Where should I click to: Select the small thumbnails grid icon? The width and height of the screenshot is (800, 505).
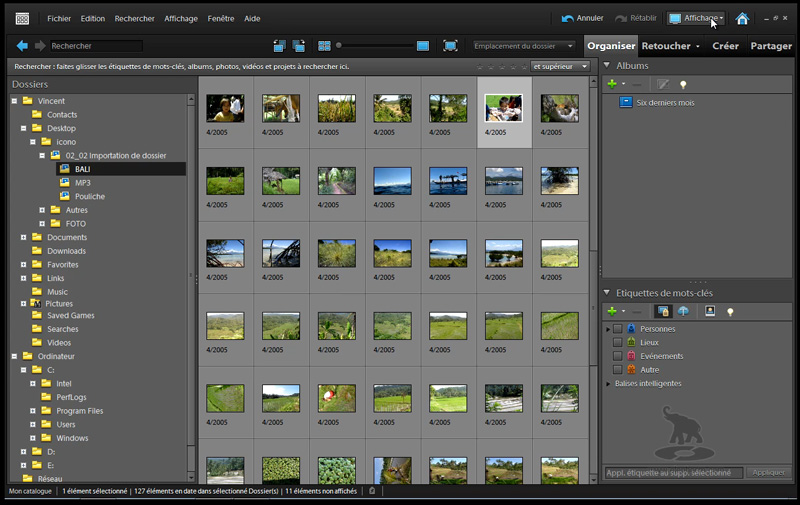[324, 46]
